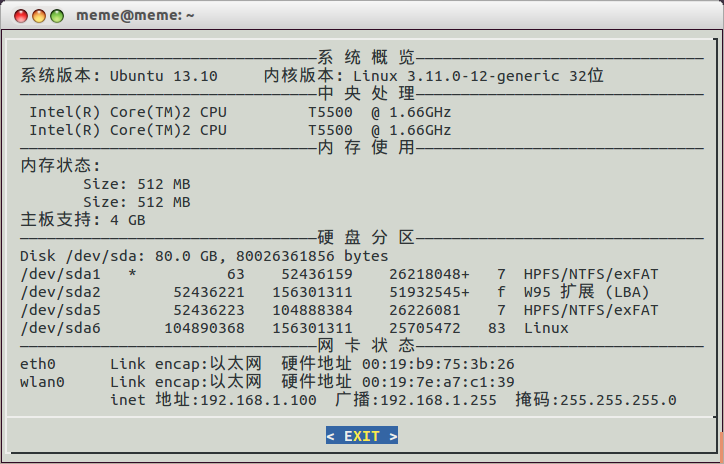Select the MAC address 00:19:7e:a7:c1:39
Screen dimensions: 724x464
point(438,382)
